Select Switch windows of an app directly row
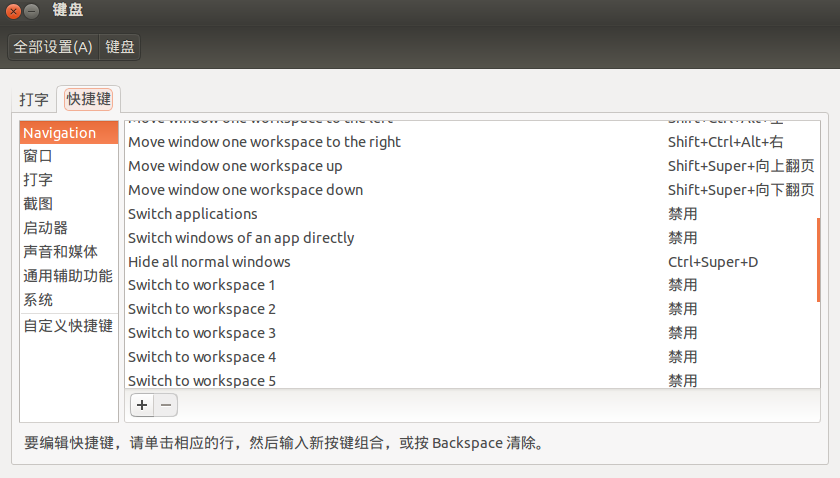This screenshot has height=478, width=840. [x=472, y=237]
